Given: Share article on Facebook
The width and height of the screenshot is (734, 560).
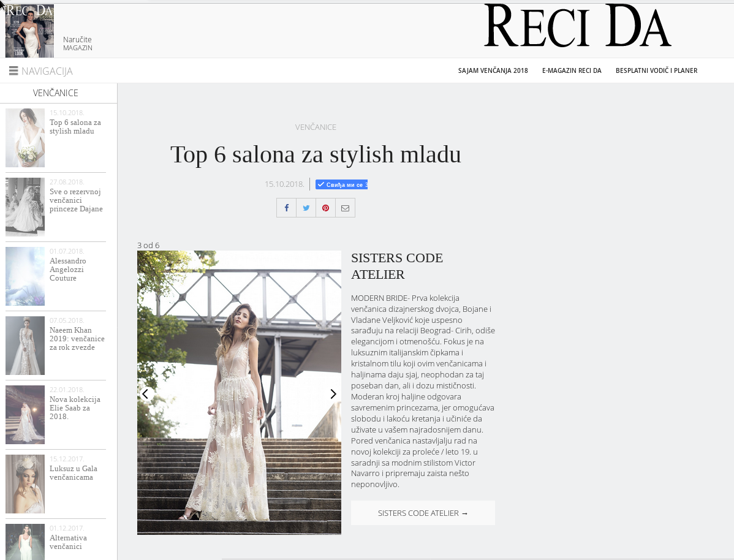Looking at the screenshot, I should tap(287, 208).
